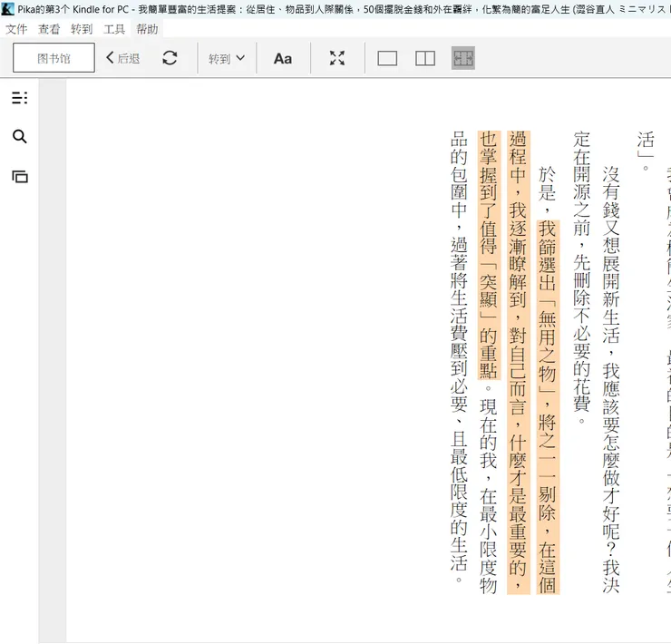This screenshot has width=671, height=644.
Task: Open the 转到 menu in menu bar
Action: 82,29
